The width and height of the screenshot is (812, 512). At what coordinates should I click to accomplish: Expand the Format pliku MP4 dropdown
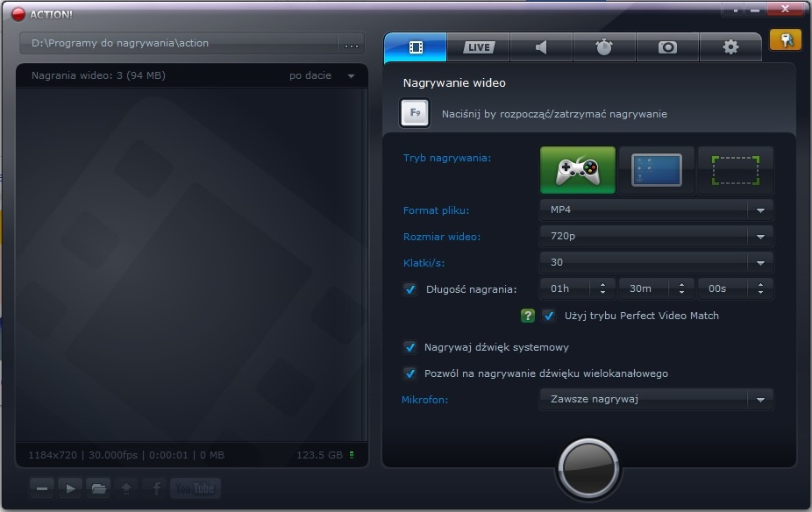[656, 210]
